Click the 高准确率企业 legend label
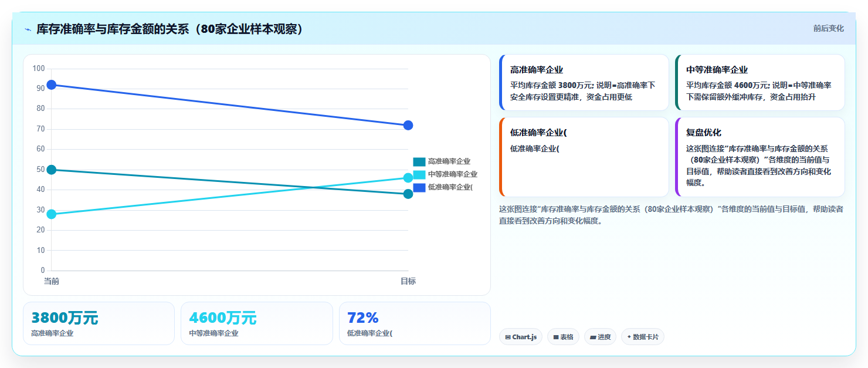Viewport: 868px width, 368px height. coord(449,161)
